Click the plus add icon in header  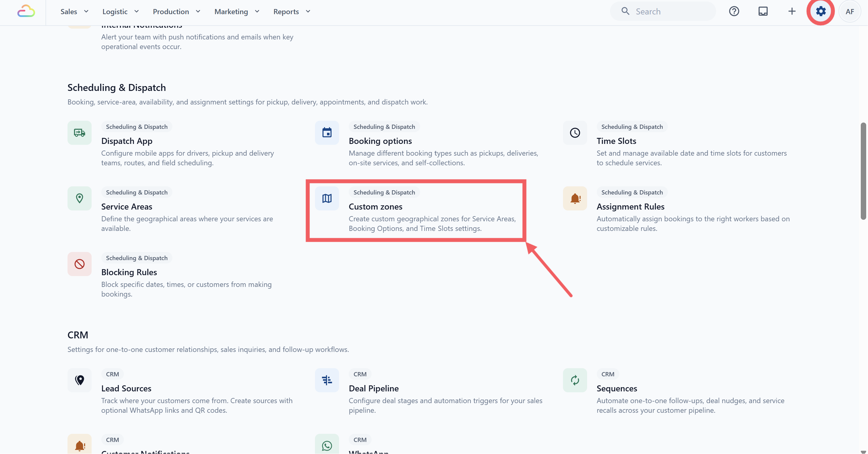(x=792, y=11)
